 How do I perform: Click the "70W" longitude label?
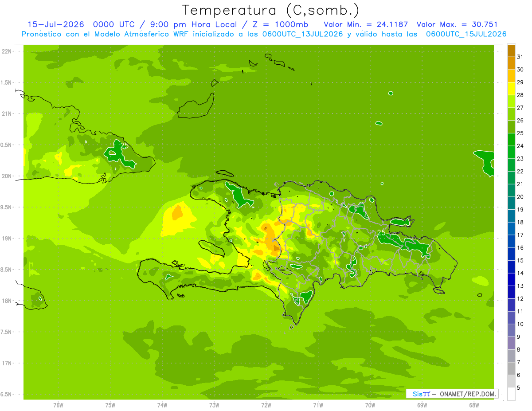[370, 404]
